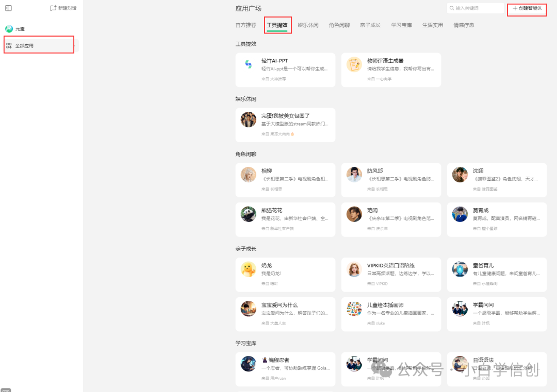Open the 元宝 assistant entry
557x392 pixels.
(15, 29)
